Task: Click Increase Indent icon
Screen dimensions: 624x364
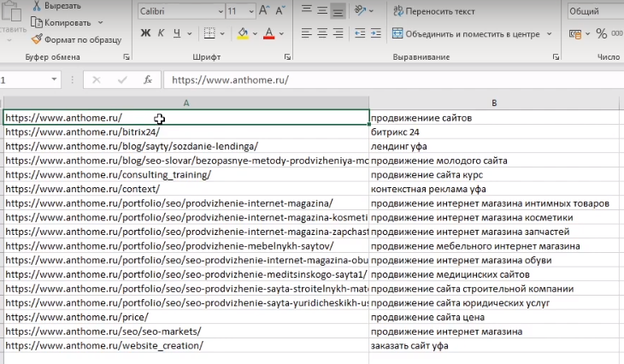Action: (375, 33)
